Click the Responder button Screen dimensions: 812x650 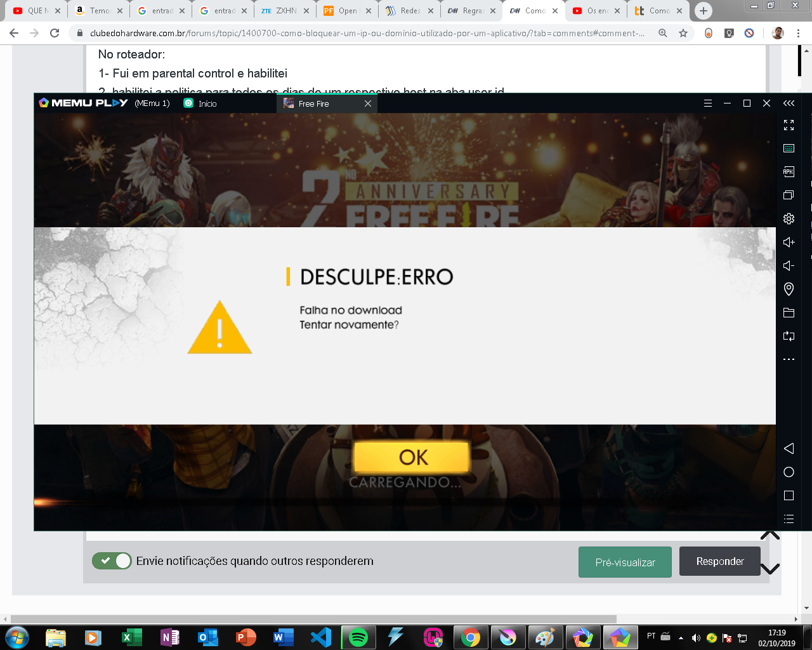click(x=720, y=561)
